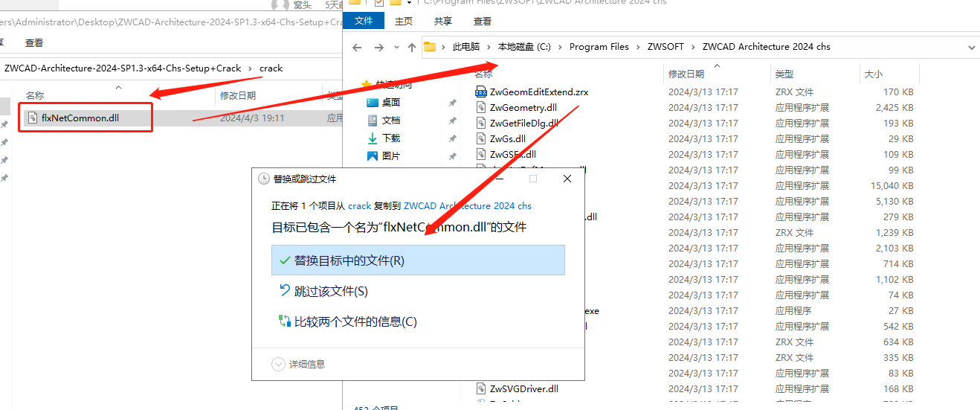
Task: Click the pin icon next to 图片
Action: coord(452,156)
